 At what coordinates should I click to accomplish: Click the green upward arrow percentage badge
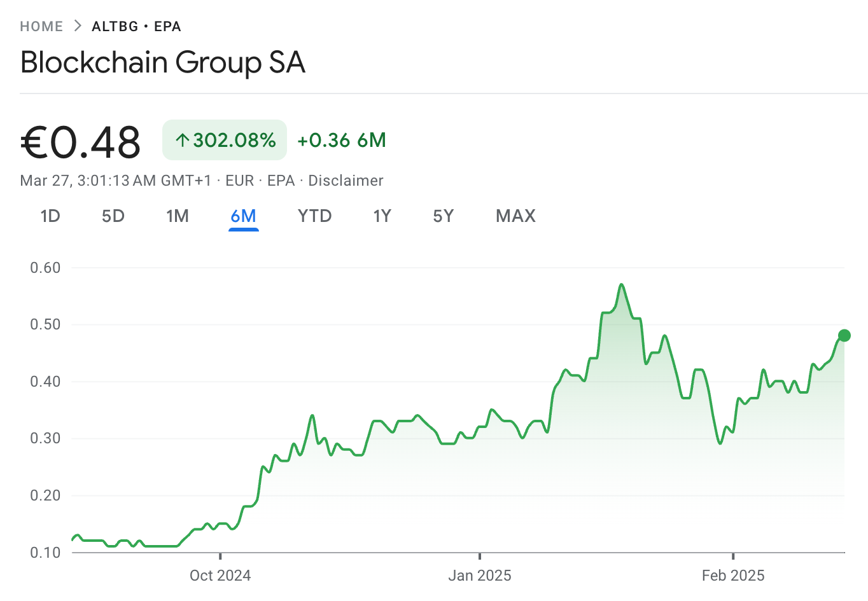224,140
